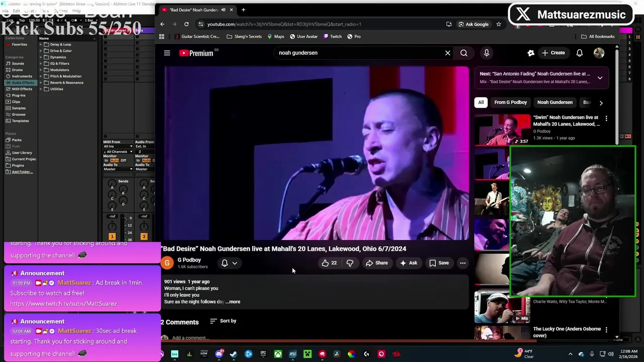The height and width of the screenshot is (362, 644).
Task: Select the Noah Gundersen filter chip
Action: (554, 103)
